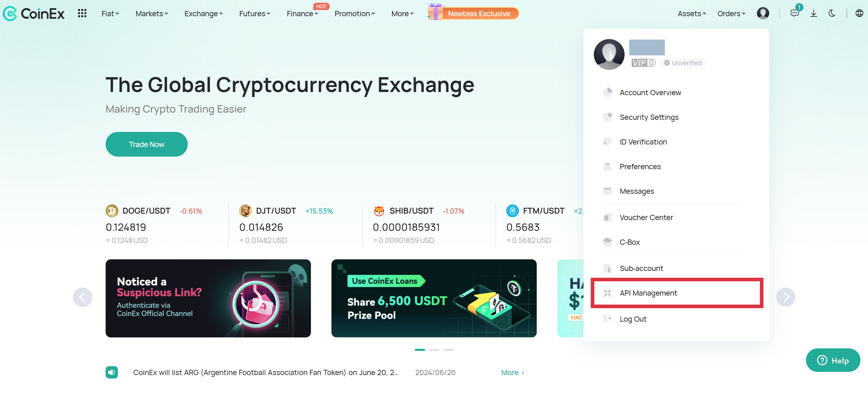868x397 pixels.
Task: Click the announcement speaker icon
Action: (x=112, y=372)
